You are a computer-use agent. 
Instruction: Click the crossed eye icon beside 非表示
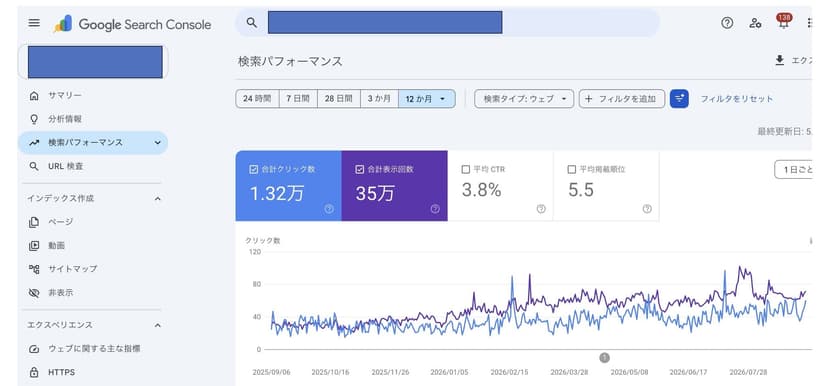point(34,293)
